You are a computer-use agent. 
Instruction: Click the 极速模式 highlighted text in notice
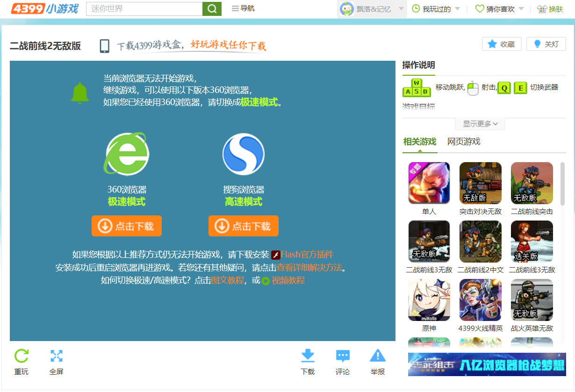(259, 102)
